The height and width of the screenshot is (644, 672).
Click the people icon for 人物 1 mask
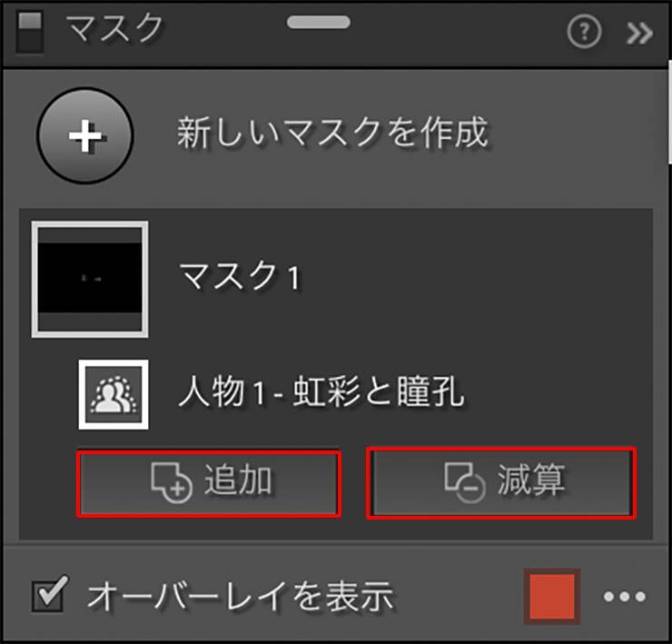[x=114, y=394]
